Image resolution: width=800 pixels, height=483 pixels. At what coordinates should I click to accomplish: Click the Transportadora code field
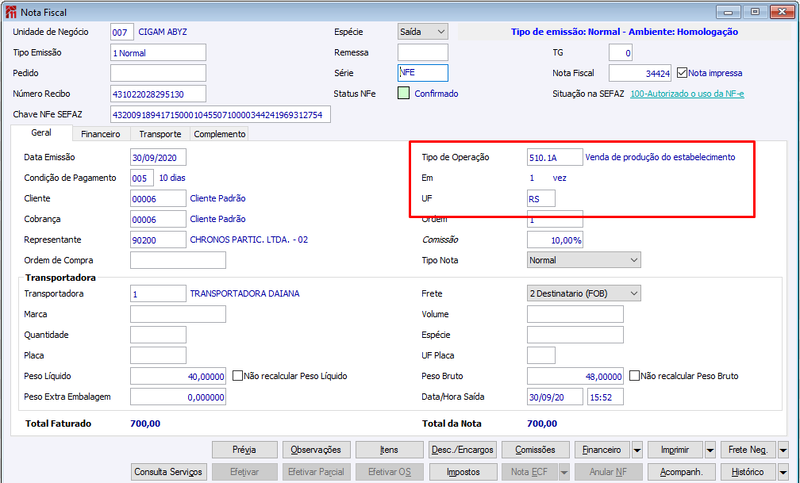(158, 294)
